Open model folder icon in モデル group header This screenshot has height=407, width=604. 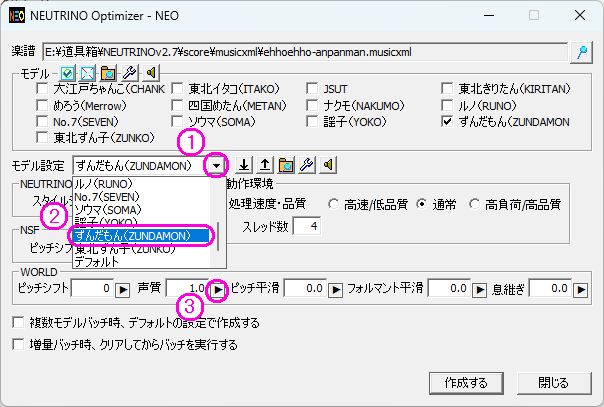point(108,73)
